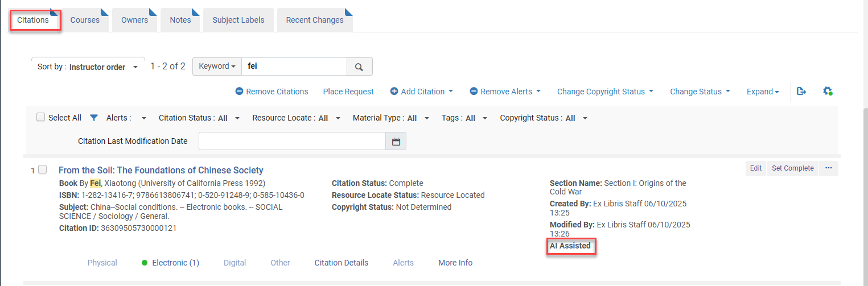The width and height of the screenshot is (868, 286).
Task: Click the Set Complete button
Action: 793,168
